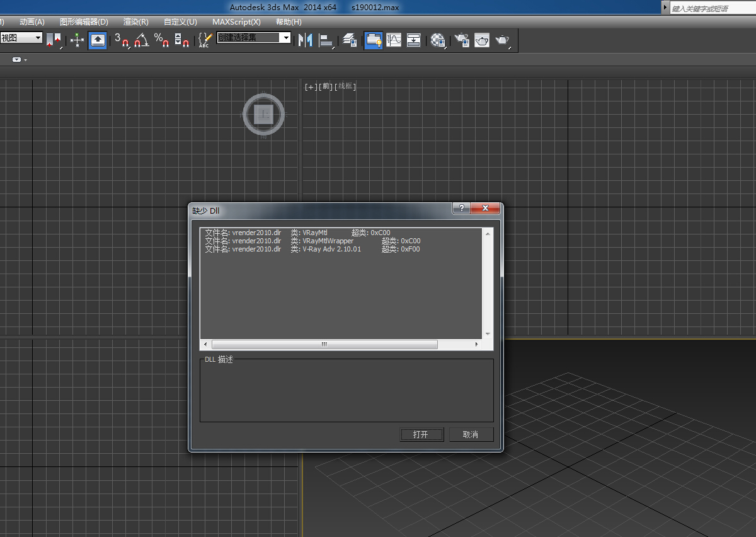Click the ViewCube in top viewport
756x537 pixels.
[264, 115]
